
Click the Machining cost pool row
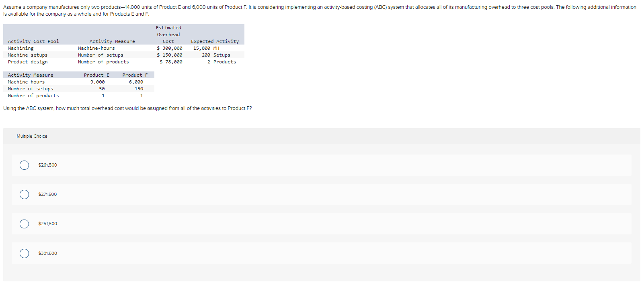click(x=21, y=48)
